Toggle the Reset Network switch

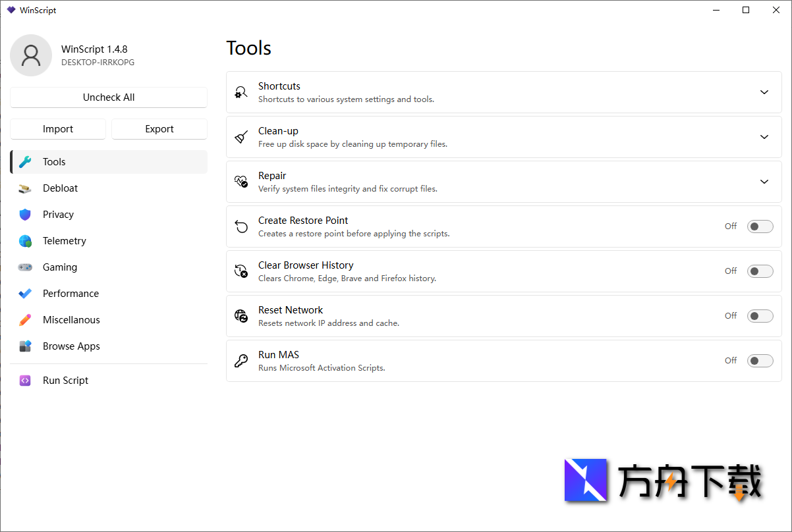(x=760, y=316)
